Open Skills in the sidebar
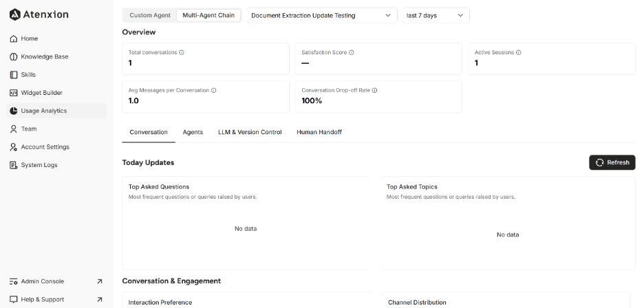 tap(56, 75)
